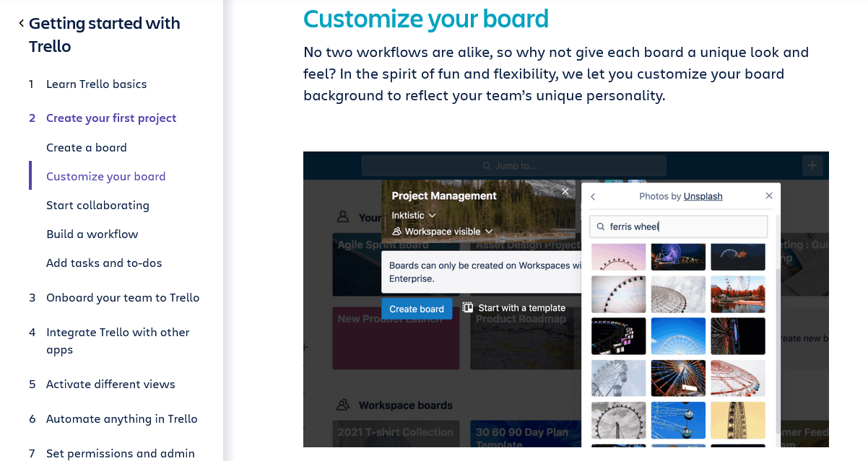Click the back chevron beside Getting started with Trello
The width and height of the screenshot is (868, 461).
click(21, 24)
